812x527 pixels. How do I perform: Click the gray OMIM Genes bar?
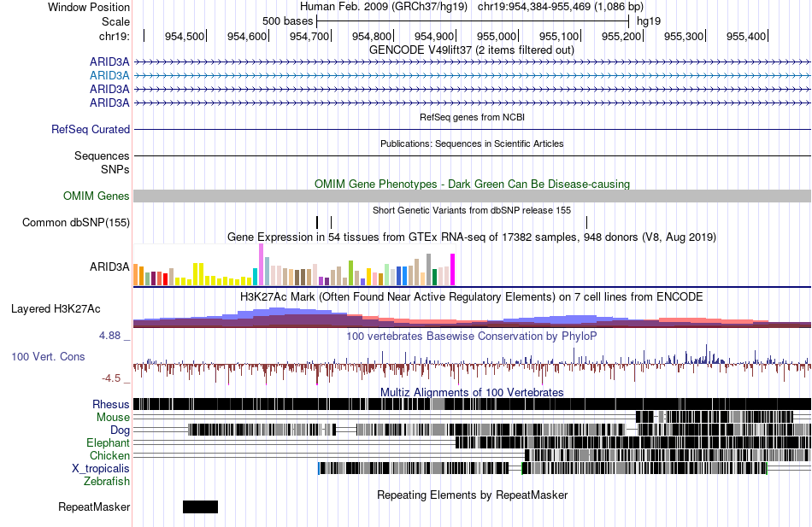(472, 196)
